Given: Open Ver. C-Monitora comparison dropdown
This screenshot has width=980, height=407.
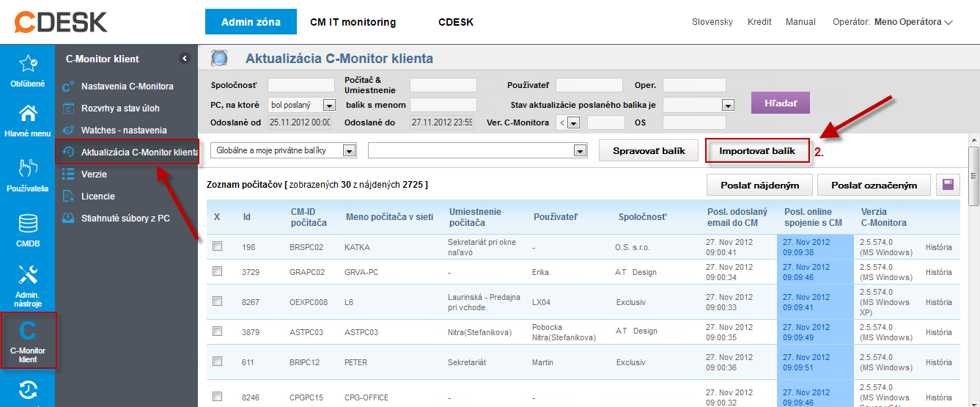Looking at the screenshot, I should point(568,122).
